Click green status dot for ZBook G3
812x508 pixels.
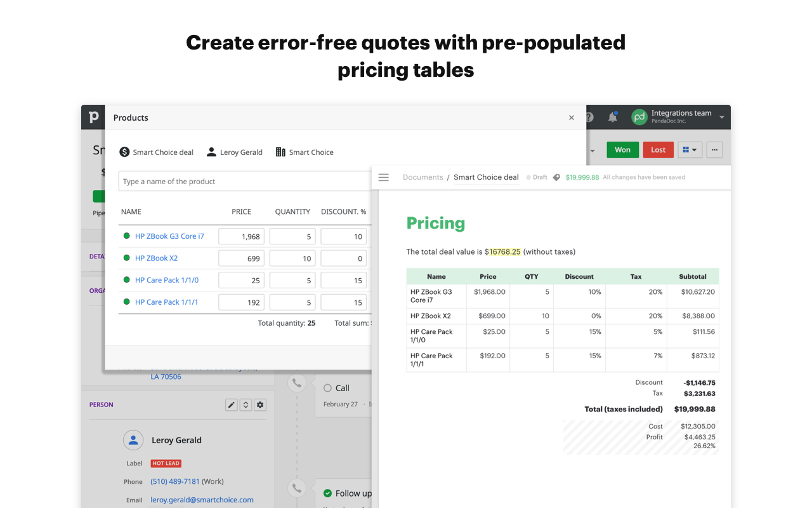click(126, 236)
